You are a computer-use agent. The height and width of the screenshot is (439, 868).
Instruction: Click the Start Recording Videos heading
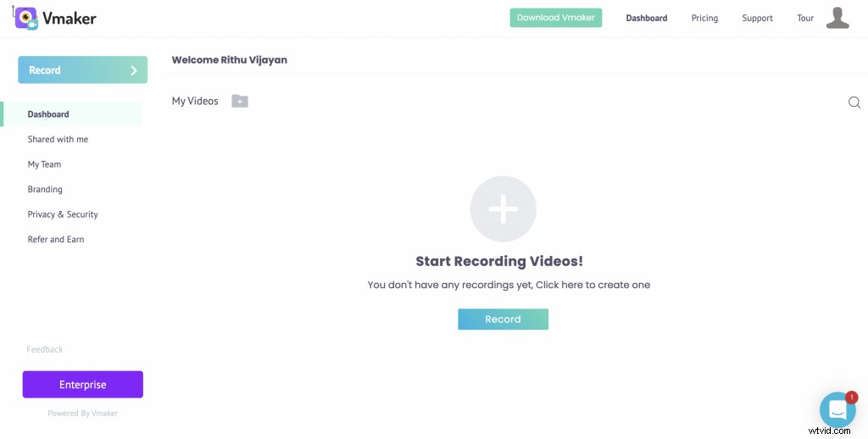(x=499, y=261)
